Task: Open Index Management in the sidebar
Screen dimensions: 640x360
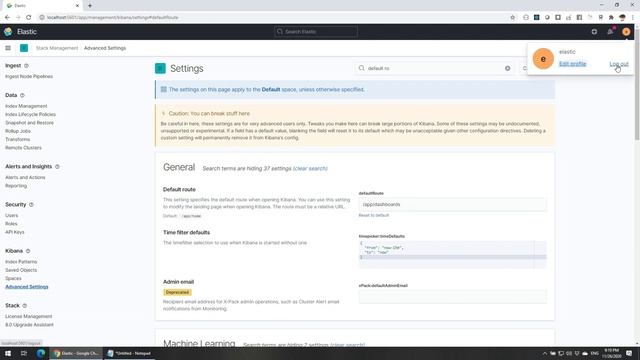Action: (26, 106)
